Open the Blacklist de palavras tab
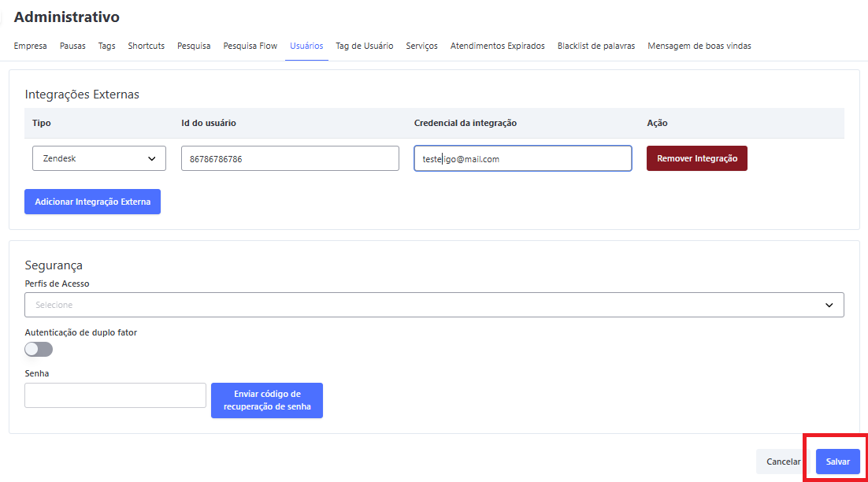 coord(596,46)
